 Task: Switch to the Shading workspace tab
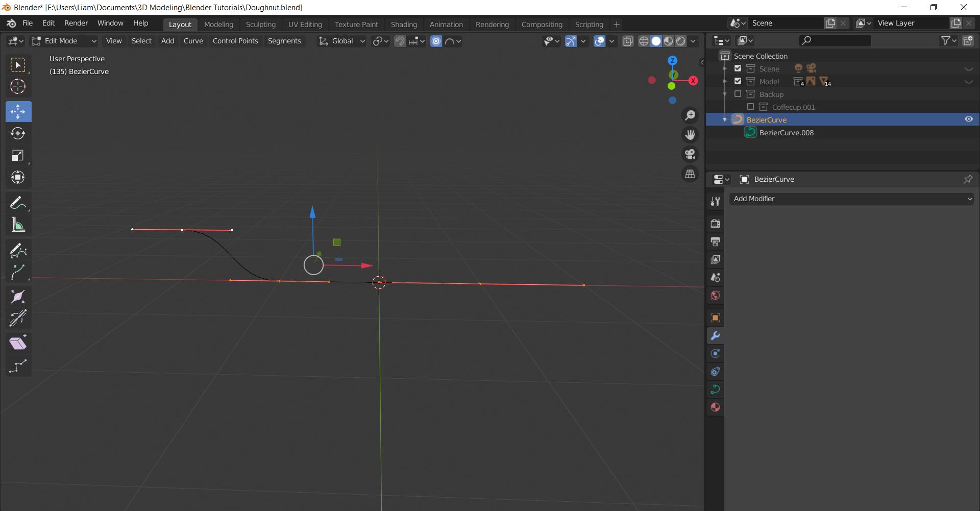pos(404,25)
